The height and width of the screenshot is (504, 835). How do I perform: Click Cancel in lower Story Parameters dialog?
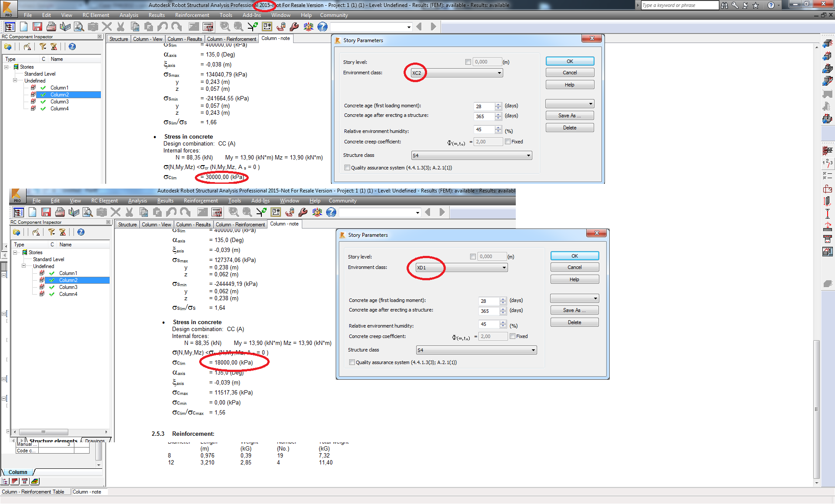pyautogui.click(x=574, y=267)
